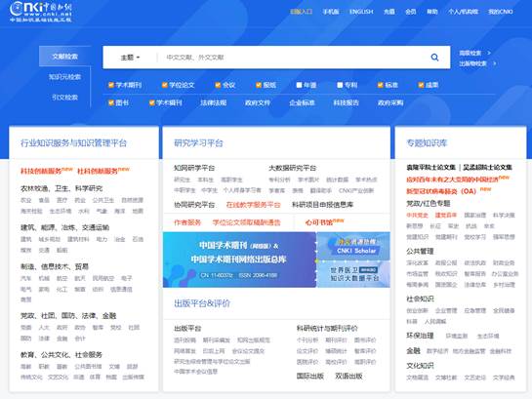Open 科研统计与期刊评价 heading link

click(x=327, y=329)
